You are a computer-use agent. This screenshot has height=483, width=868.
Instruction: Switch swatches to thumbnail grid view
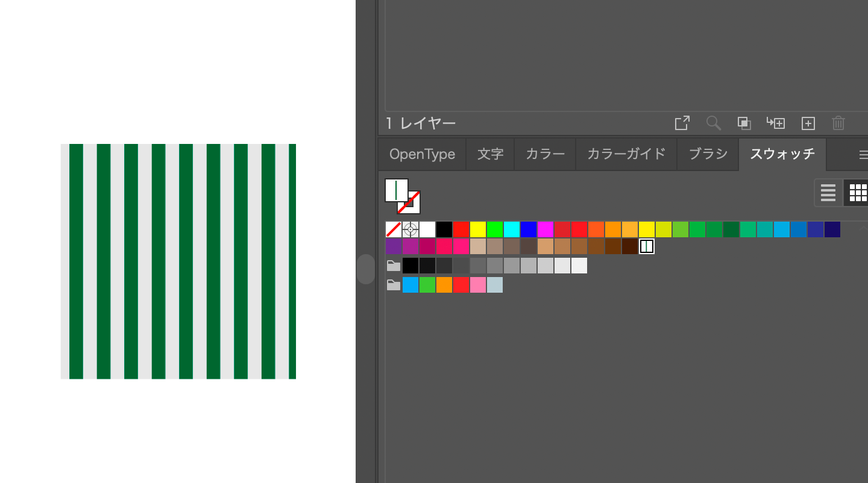(857, 193)
